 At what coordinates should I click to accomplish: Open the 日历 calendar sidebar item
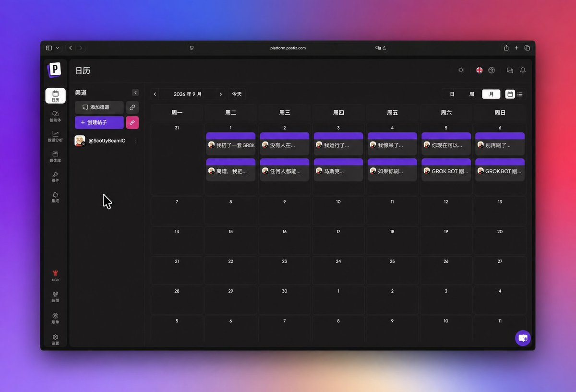pyautogui.click(x=55, y=95)
